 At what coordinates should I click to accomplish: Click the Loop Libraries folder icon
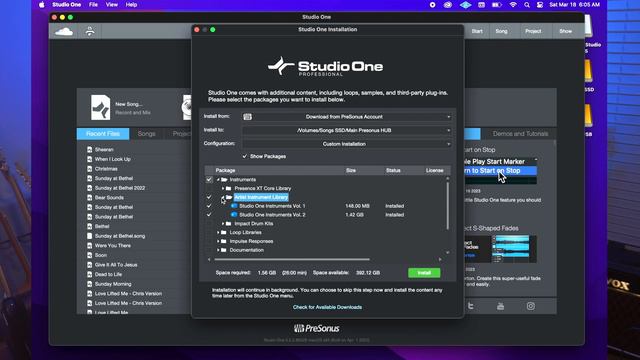[224, 232]
